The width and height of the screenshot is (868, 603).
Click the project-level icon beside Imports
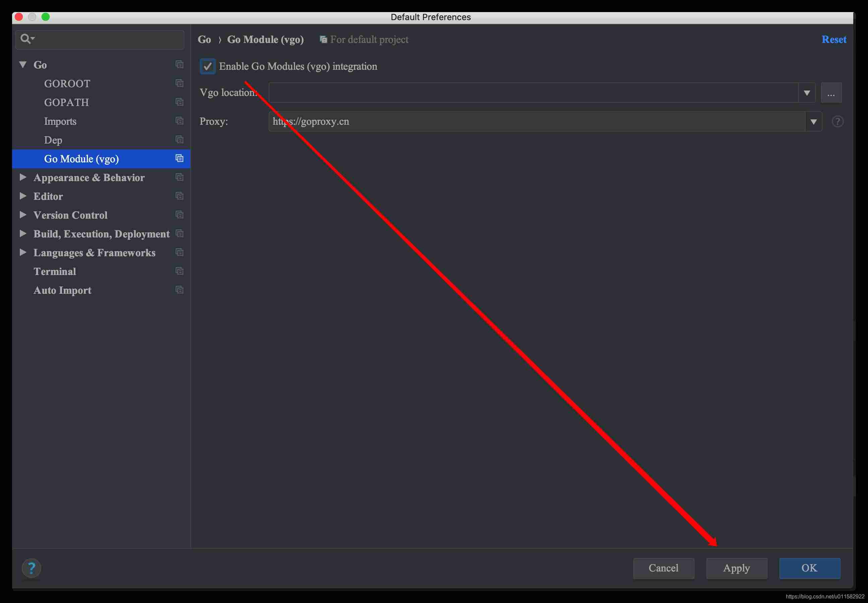pos(180,121)
